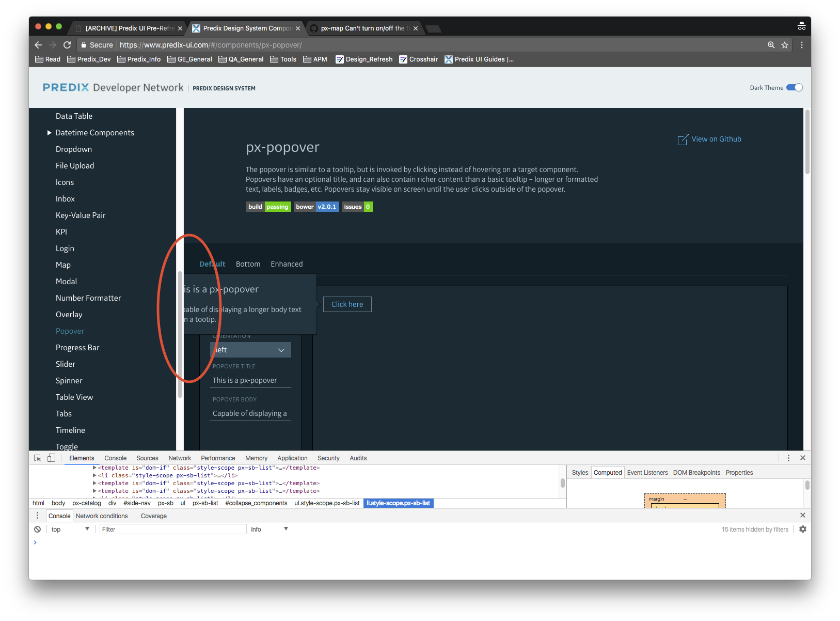Click the device toolbar toggle icon in DevTools
The width and height of the screenshot is (840, 621).
(51, 458)
